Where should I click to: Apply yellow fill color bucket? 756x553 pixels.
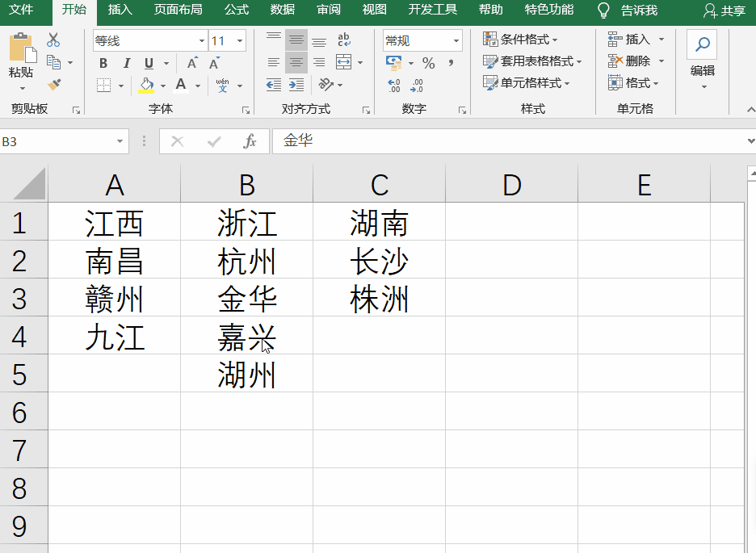point(146,86)
